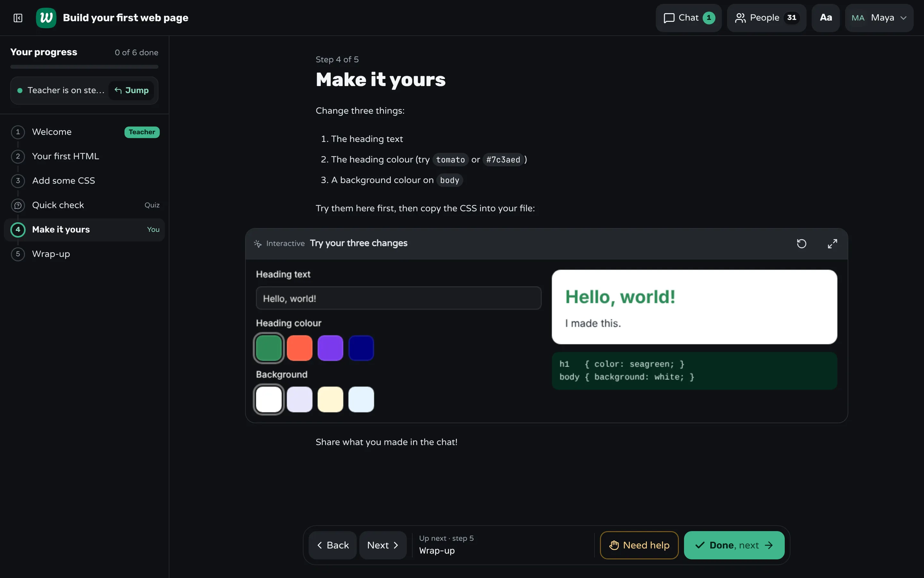
Task: Click the Quick check question-mark icon
Action: click(x=18, y=206)
